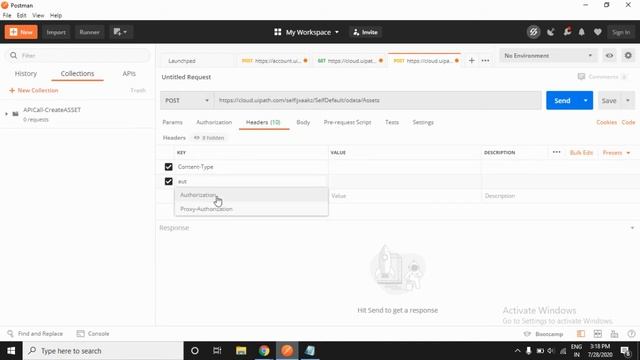Click the environment quick look eye icon
Image resolution: width=640 pixels, height=360 pixels.
(x=609, y=56)
